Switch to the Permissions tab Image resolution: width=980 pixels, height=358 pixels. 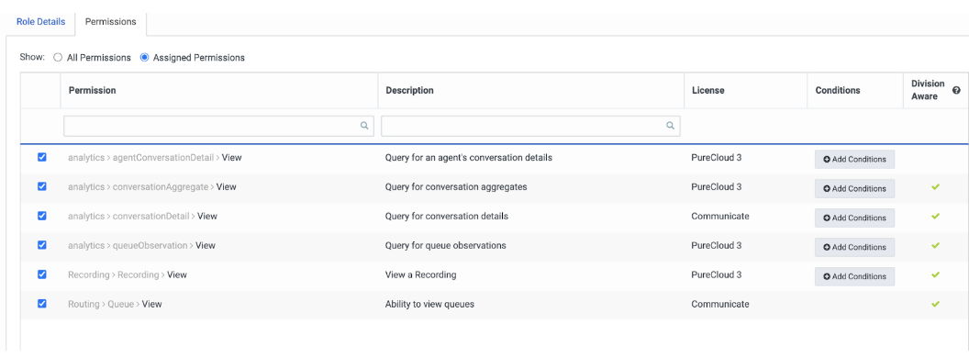coord(111,22)
